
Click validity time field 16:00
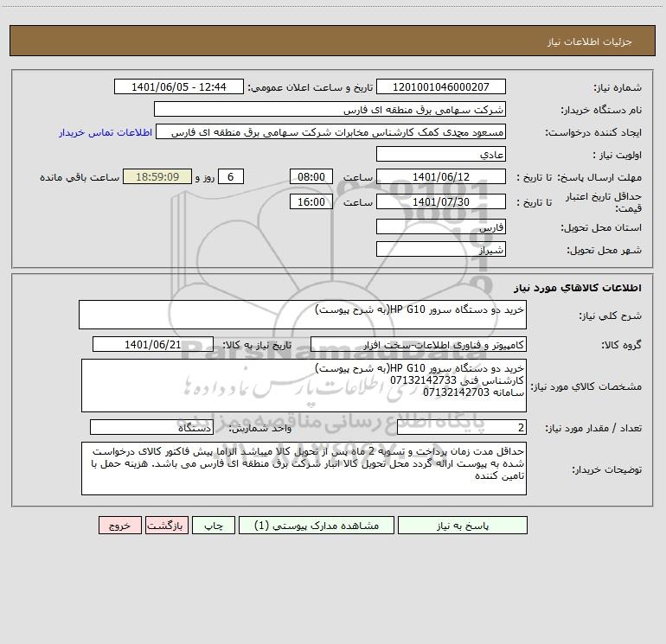coord(311,201)
